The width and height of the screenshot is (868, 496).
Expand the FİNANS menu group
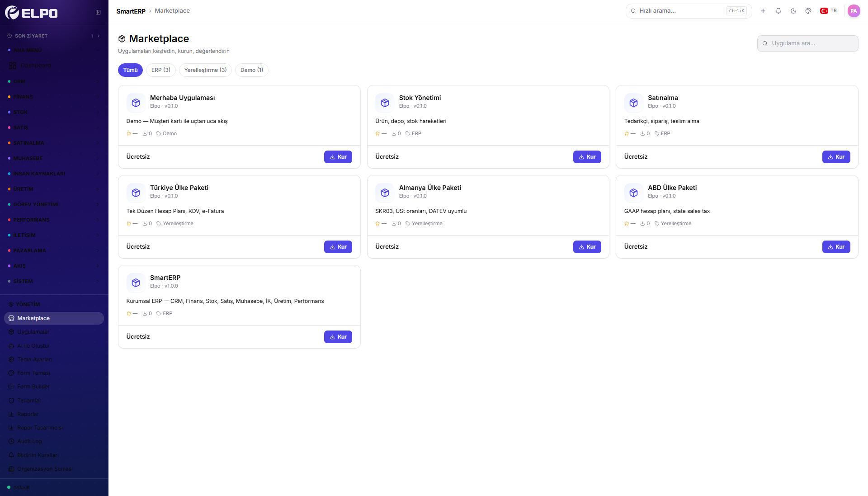click(x=54, y=97)
